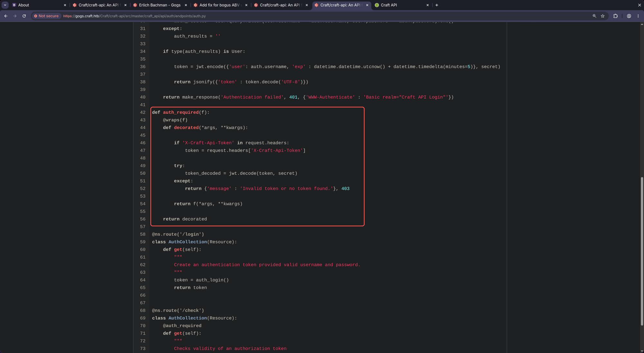Click '@ns.route('/login')' decorator text
The height and width of the screenshot is (353, 644).
(178, 234)
